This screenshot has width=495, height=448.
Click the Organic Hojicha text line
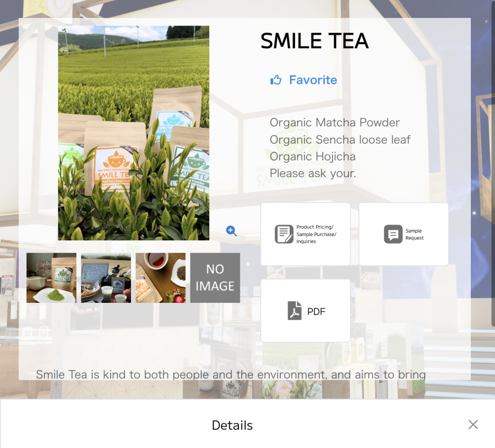313,156
